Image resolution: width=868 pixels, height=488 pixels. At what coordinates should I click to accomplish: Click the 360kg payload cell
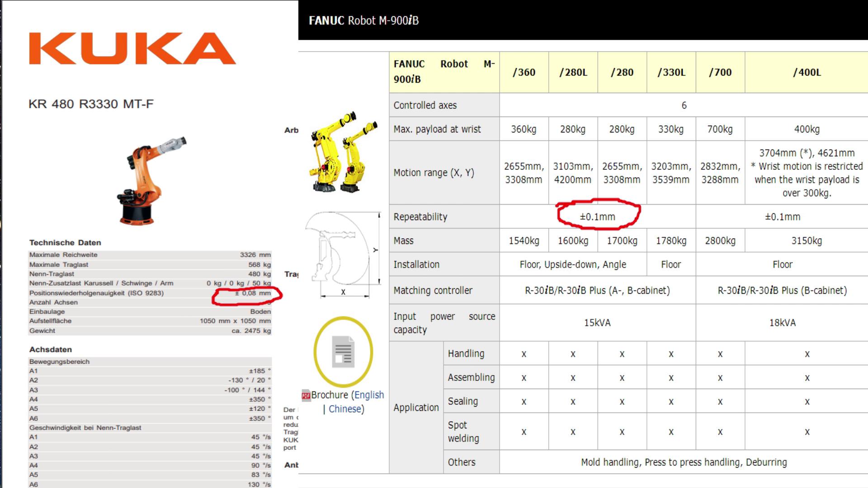(x=524, y=129)
